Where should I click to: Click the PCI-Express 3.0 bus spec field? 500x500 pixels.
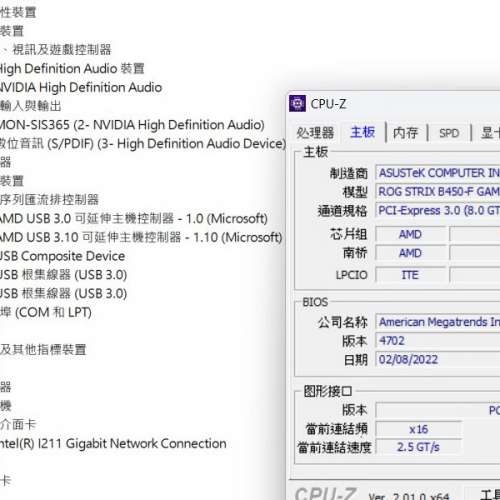point(438,211)
